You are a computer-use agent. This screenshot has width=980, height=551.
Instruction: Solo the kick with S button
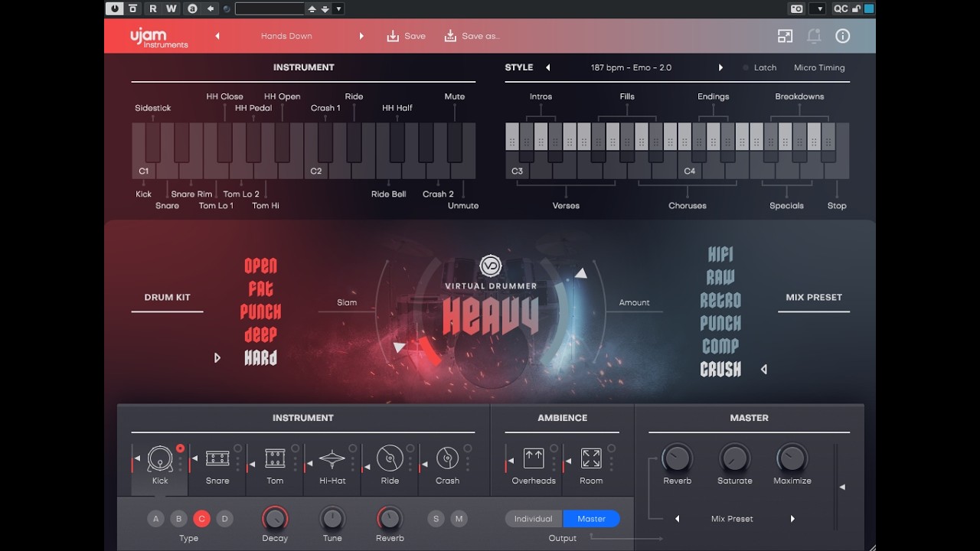click(x=436, y=519)
